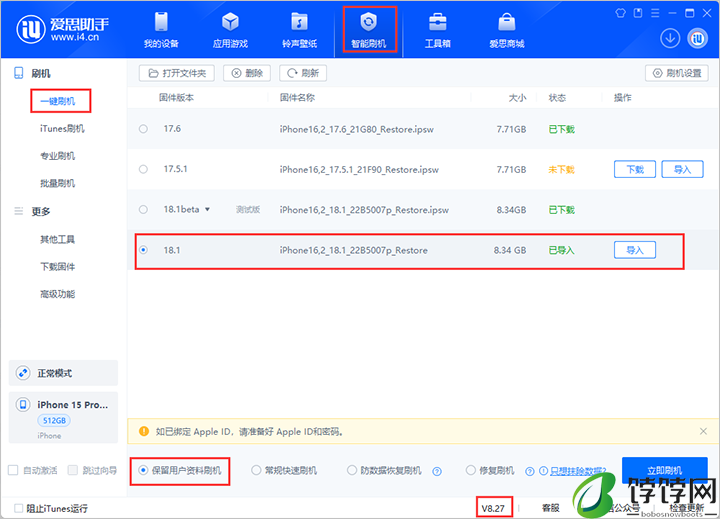Image resolution: width=720 pixels, height=519 pixels.
Task: Click the square icon beside the shirt icon
Action: pyautogui.click(x=638, y=13)
